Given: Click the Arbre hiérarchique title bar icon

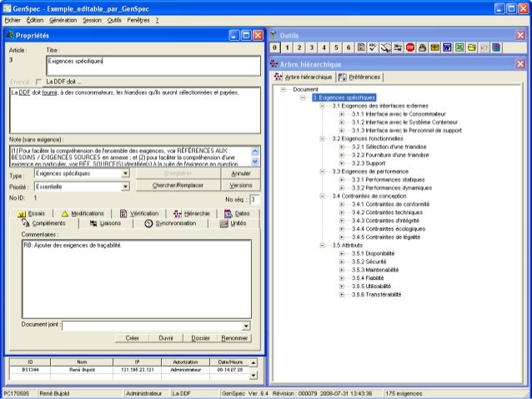Looking at the screenshot, I should [x=274, y=64].
